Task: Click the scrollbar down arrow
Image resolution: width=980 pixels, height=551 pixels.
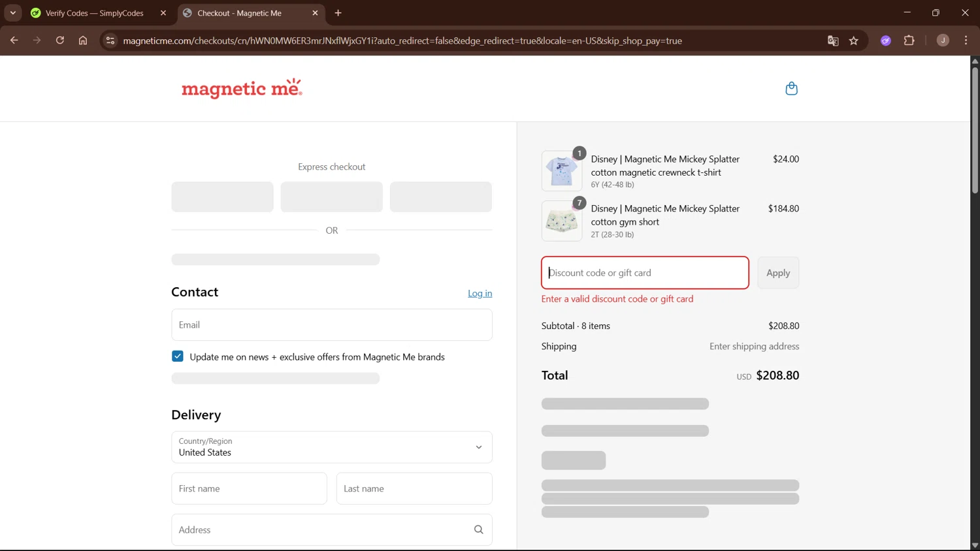Action: tap(975, 546)
